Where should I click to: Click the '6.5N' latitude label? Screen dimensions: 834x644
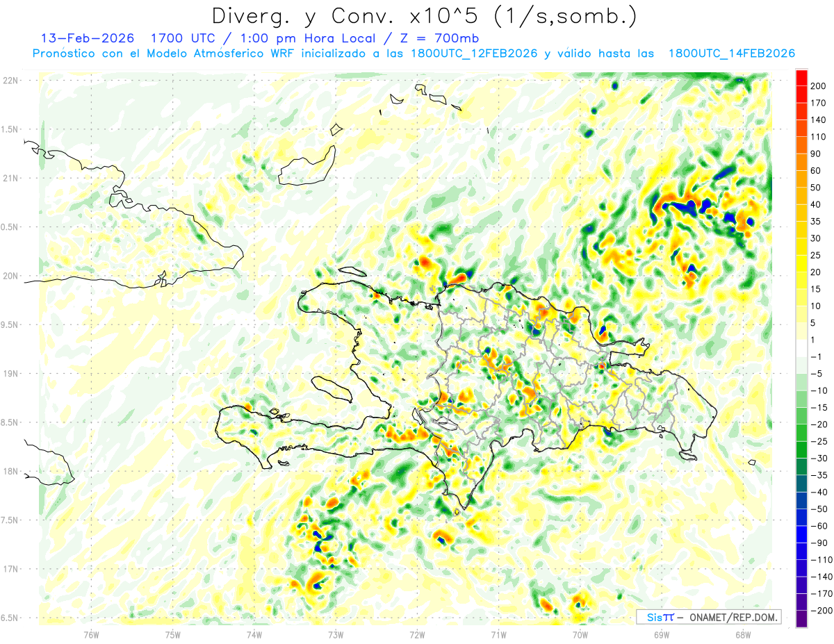pos(10,618)
